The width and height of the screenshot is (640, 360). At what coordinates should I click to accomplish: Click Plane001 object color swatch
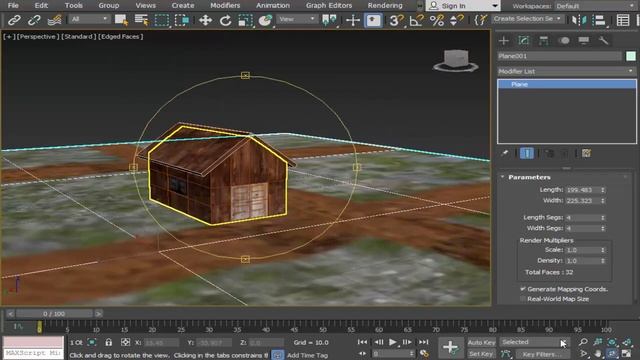[x=631, y=56]
